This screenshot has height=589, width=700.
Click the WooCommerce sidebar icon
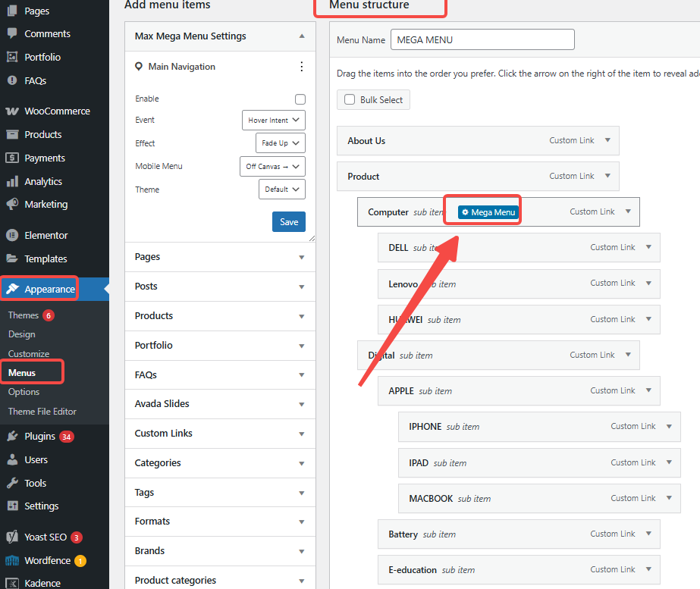(12, 111)
